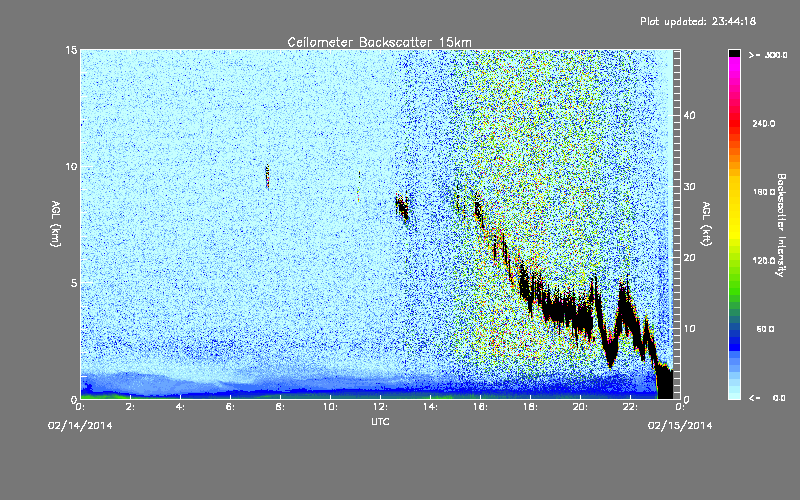Click the colorbar value 60.0
The height and width of the screenshot is (500, 800).
pyautogui.click(x=765, y=329)
